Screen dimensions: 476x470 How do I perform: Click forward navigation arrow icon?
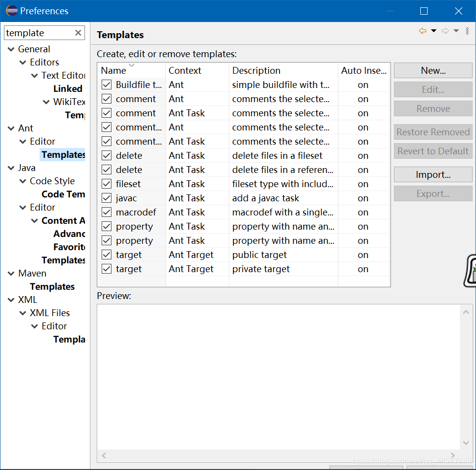click(445, 31)
